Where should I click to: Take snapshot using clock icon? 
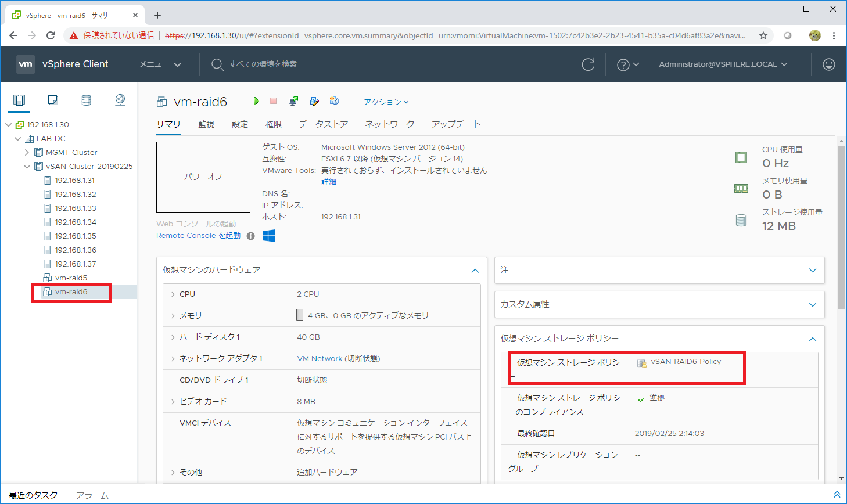[335, 101]
